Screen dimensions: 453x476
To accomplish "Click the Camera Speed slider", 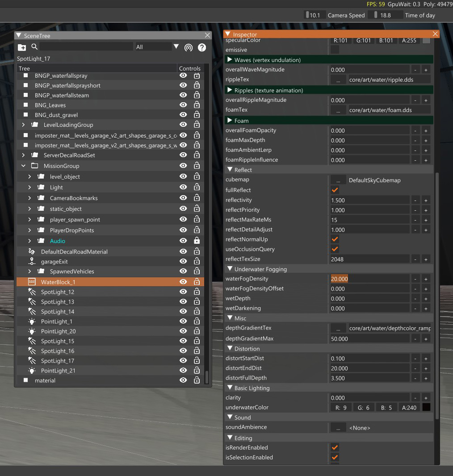I will point(314,15).
